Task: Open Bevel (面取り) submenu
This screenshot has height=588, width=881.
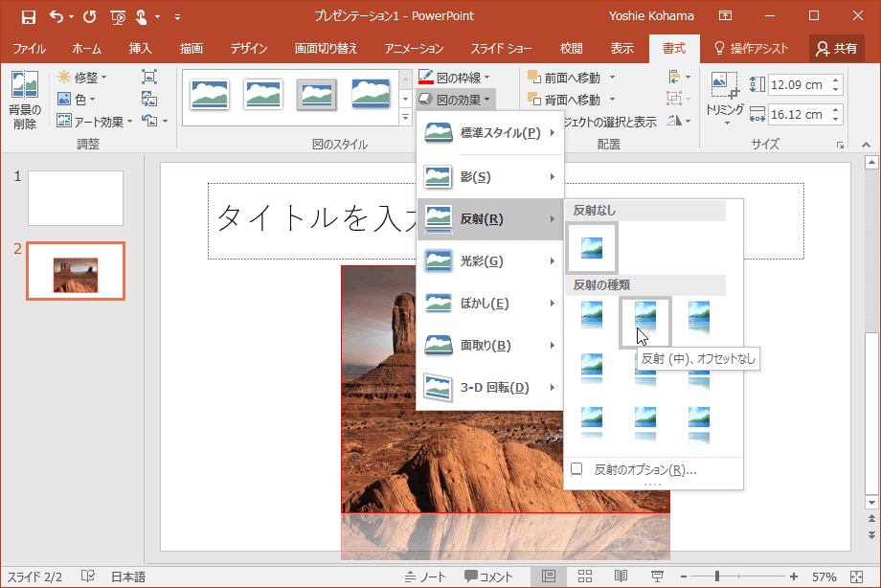Action: pos(490,346)
